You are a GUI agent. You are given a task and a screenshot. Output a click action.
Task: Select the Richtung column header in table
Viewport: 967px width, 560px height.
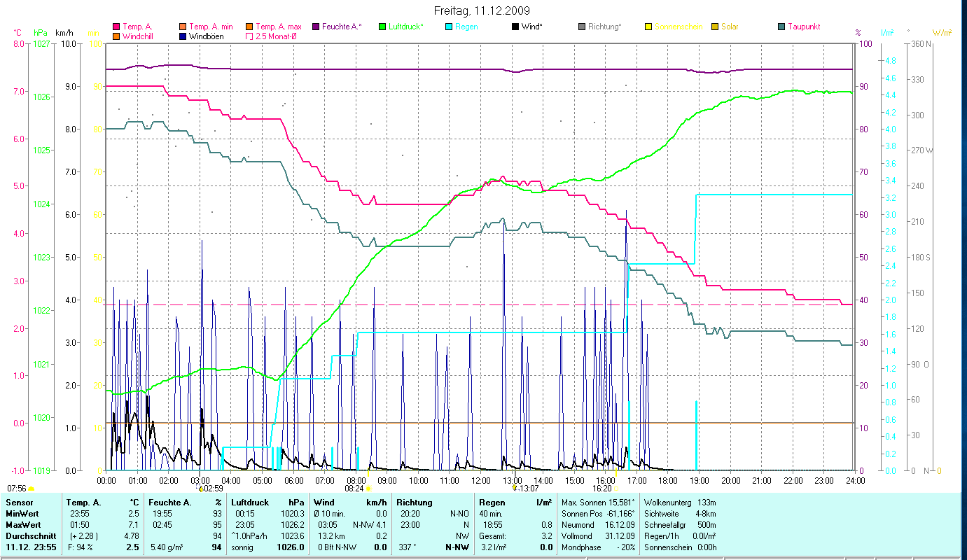point(415,502)
